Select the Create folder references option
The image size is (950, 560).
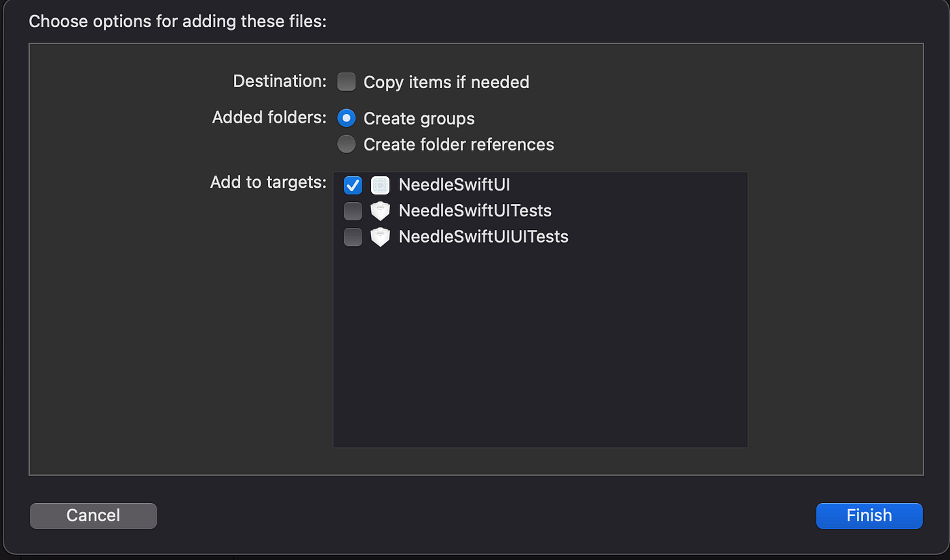tap(346, 144)
